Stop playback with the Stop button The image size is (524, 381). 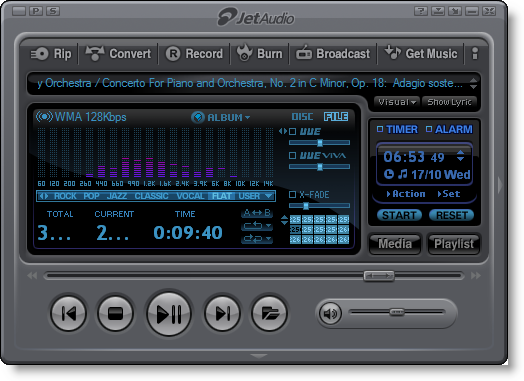[116, 314]
